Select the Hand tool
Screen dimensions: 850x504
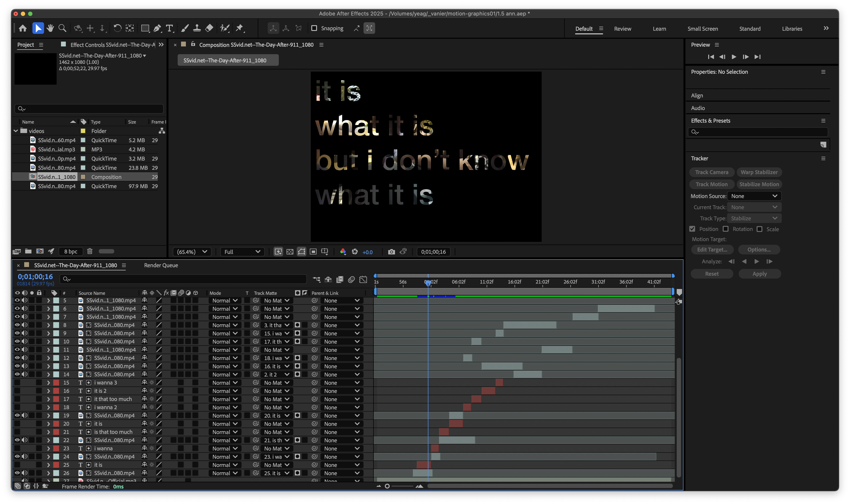(x=50, y=28)
